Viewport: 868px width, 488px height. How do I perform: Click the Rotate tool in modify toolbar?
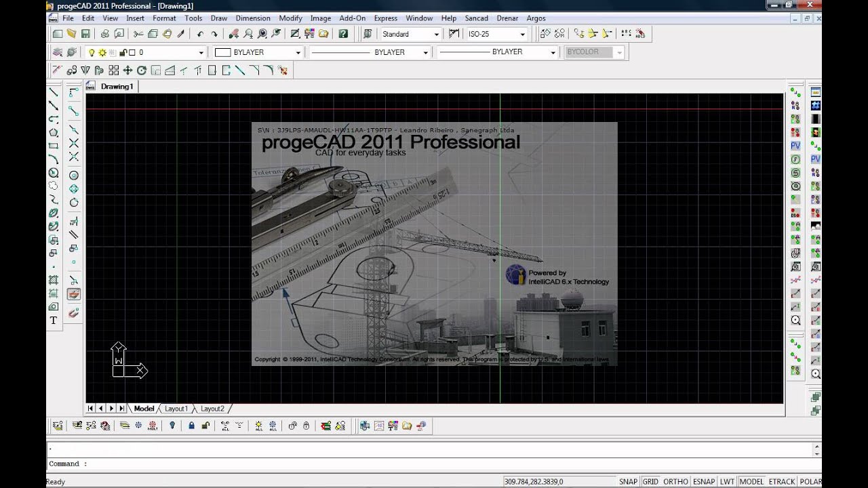[x=142, y=70]
